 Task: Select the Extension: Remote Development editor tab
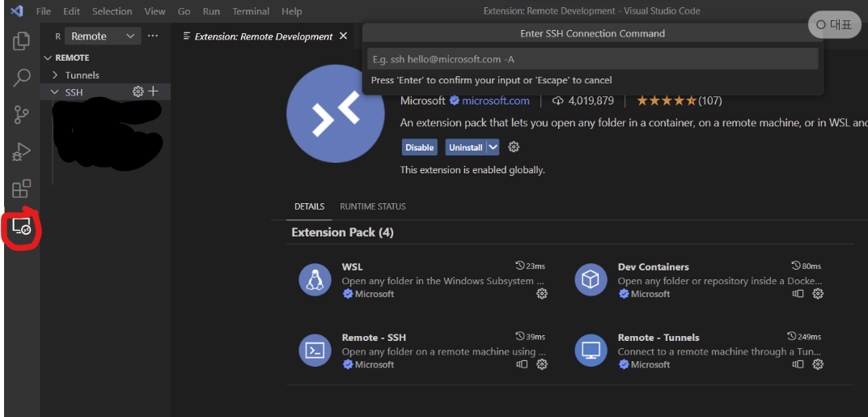pos(265,36)
